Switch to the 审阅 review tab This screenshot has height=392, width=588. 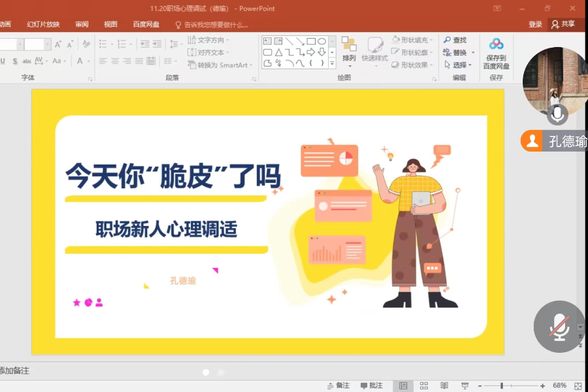click(x=81, y=23)
